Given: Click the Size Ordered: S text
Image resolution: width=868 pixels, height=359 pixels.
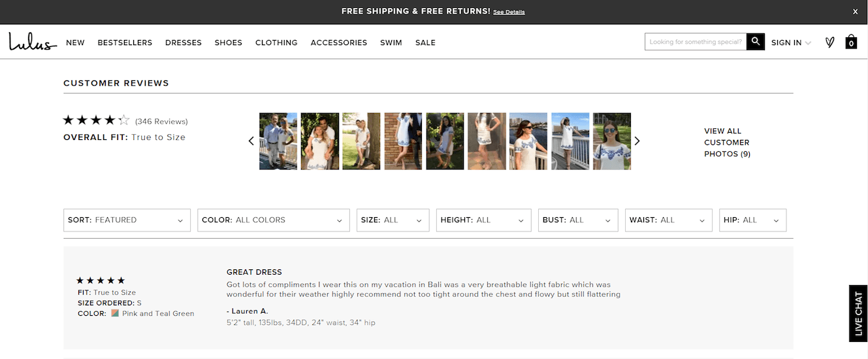Looking at the screenshot, I should click(x=110, y=303).
